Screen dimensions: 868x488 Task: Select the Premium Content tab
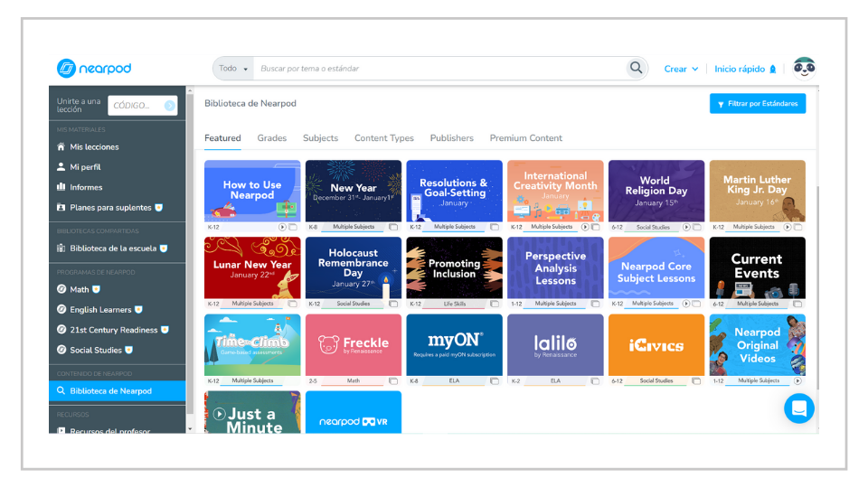[x=526, y=138]
